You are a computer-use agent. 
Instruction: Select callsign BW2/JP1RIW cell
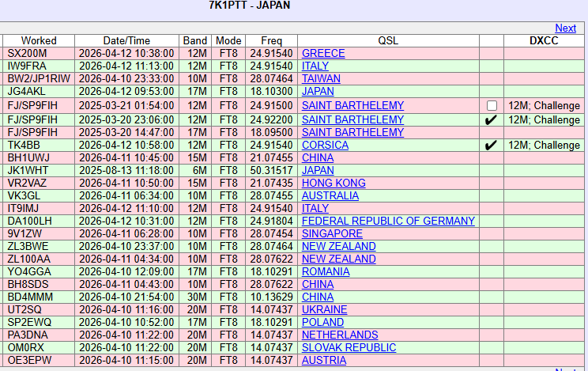pyautogui.click(x=39, y=79)
